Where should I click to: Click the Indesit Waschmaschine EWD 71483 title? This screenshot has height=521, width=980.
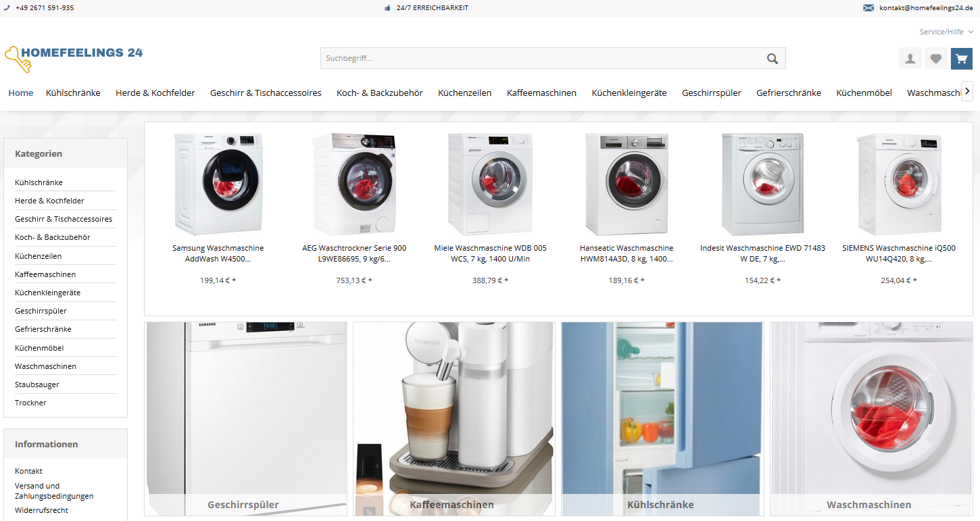[x=762, y=253]
